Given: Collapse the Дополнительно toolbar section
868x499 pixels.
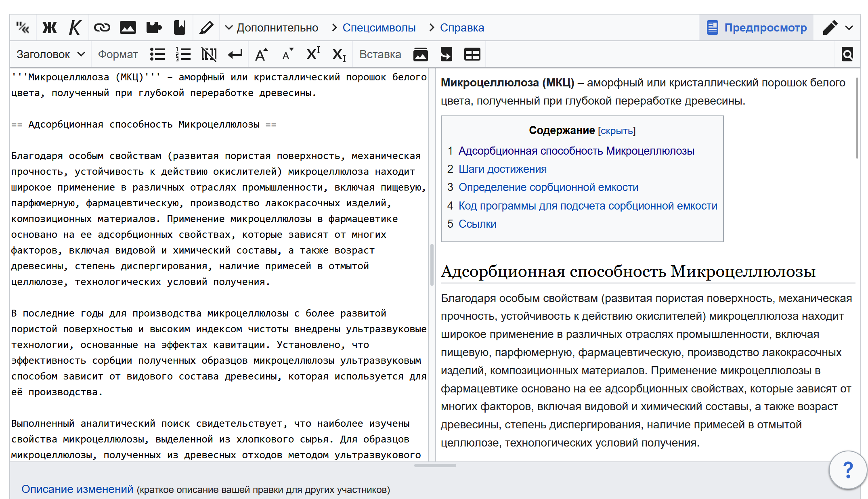Looking at the screenshot, I should [x=272, y=27].
